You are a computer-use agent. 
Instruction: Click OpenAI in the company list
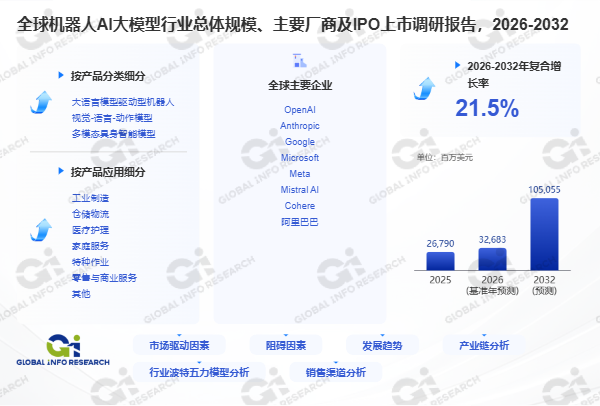point(300,110)
